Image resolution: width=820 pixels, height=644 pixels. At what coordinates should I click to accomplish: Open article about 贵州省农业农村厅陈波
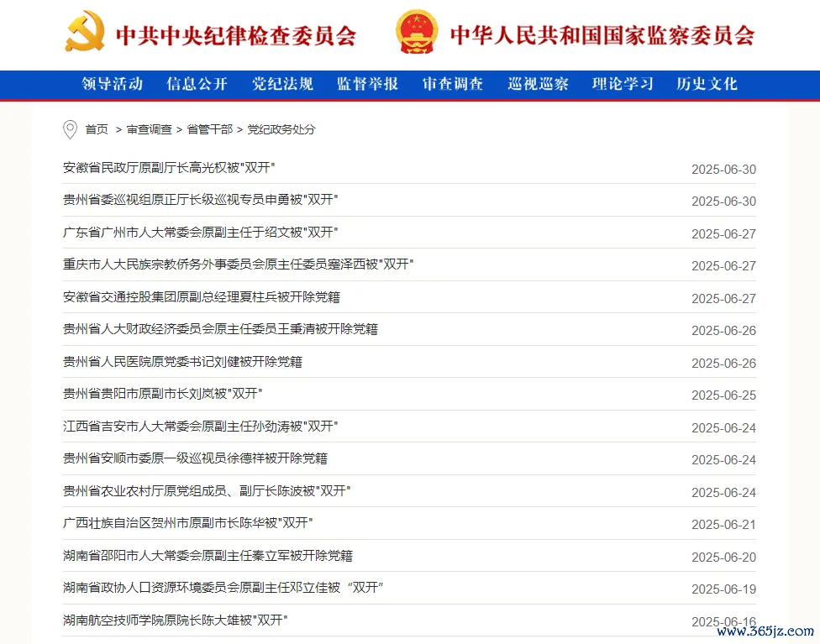pos(207,491)
